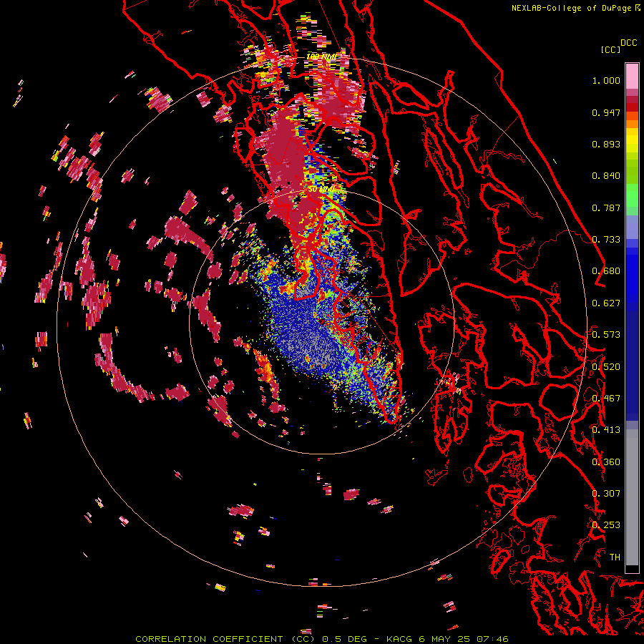The height and width of the screenshot is (644, 644).
Task: Click the 100 NM range ring label
Action: (321, 57)
